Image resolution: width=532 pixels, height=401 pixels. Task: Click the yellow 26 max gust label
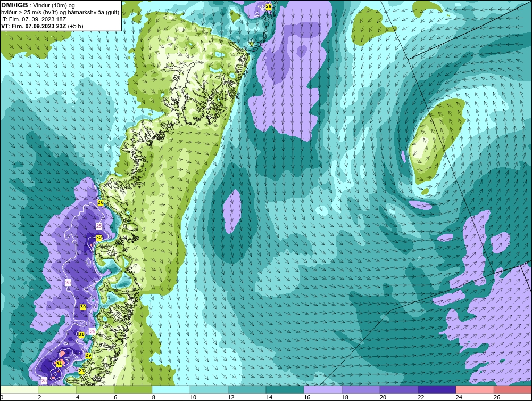tap(101, 203)
